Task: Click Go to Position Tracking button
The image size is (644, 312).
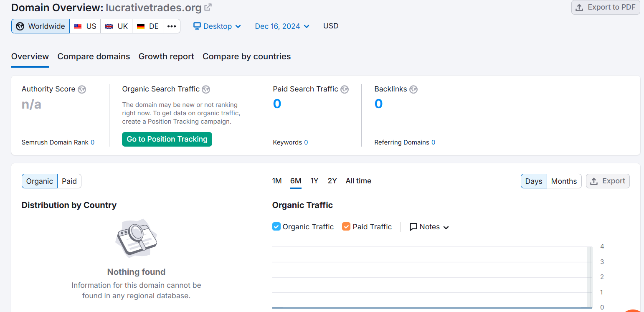Action: (x=167, y=139)
